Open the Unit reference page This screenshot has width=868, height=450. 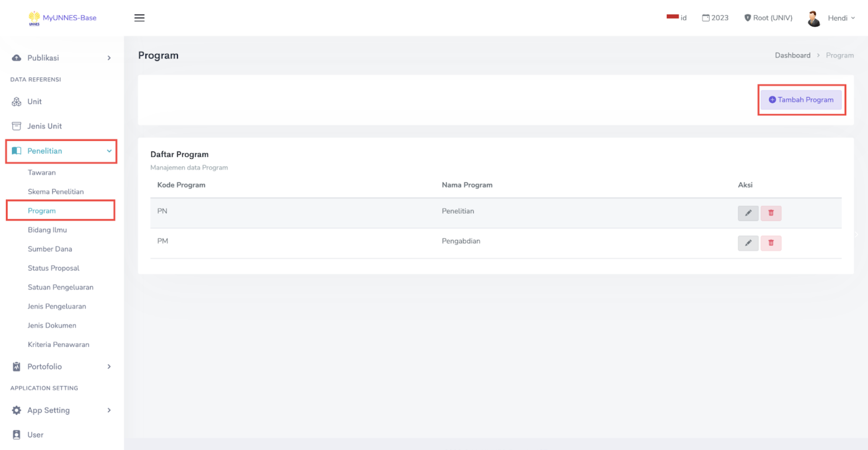34,101
